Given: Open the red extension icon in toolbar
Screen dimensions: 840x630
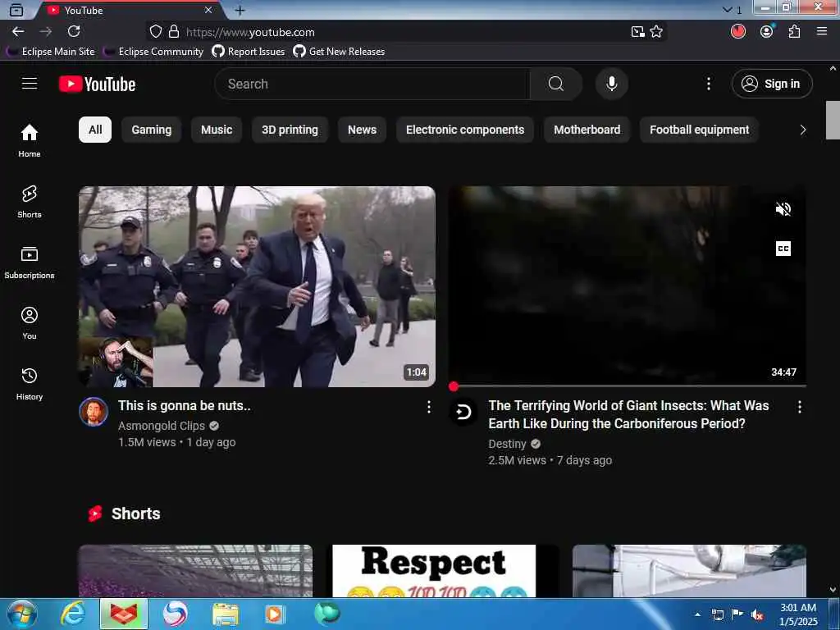Looking at the screenshot, I should (x=738, y=32).
